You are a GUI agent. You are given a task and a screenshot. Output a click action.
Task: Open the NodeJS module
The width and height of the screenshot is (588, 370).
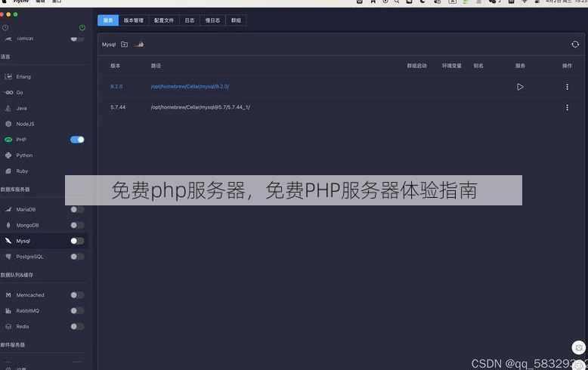[x=25, y=124]
